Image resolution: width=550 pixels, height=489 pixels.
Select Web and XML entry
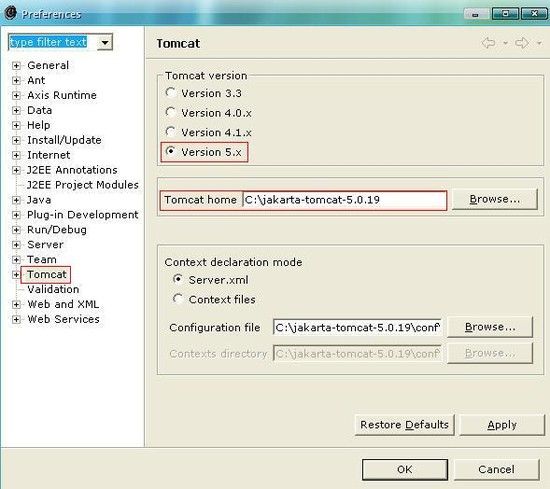pos(63,304)
